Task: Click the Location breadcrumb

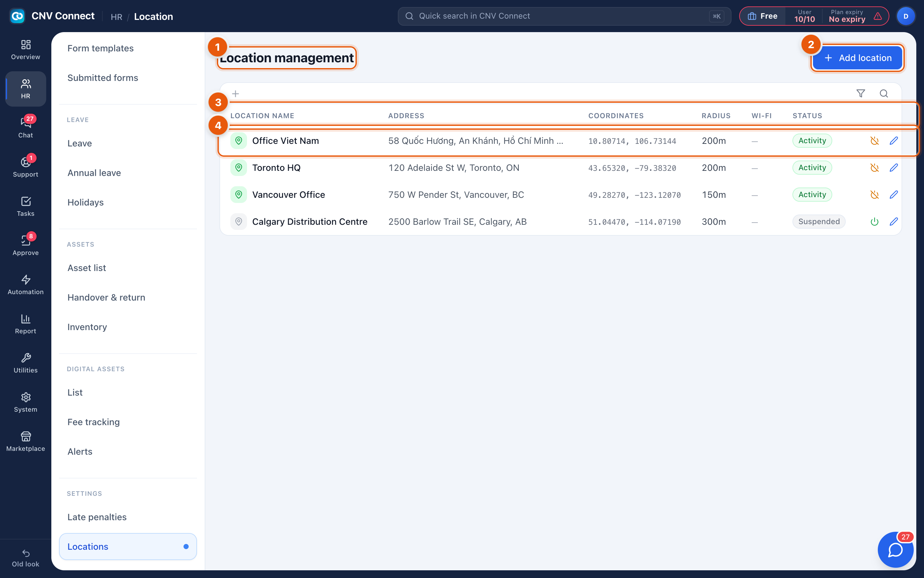Action: (153, 17)
